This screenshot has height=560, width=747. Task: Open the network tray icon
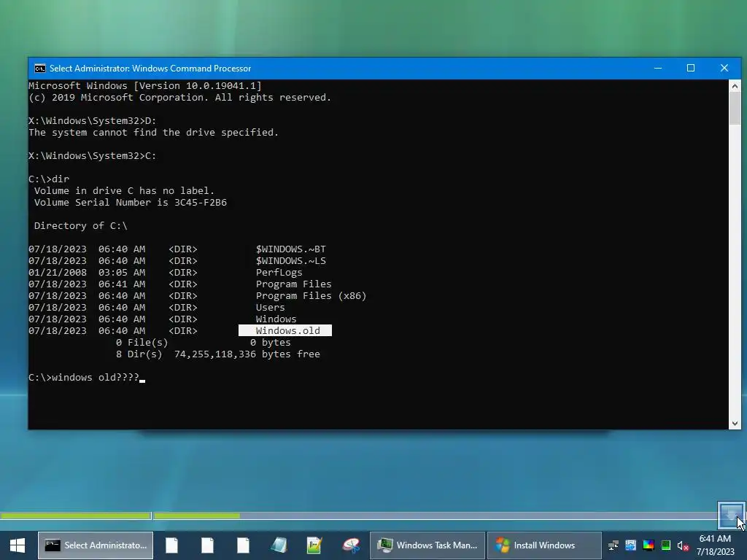pos(613,545)
